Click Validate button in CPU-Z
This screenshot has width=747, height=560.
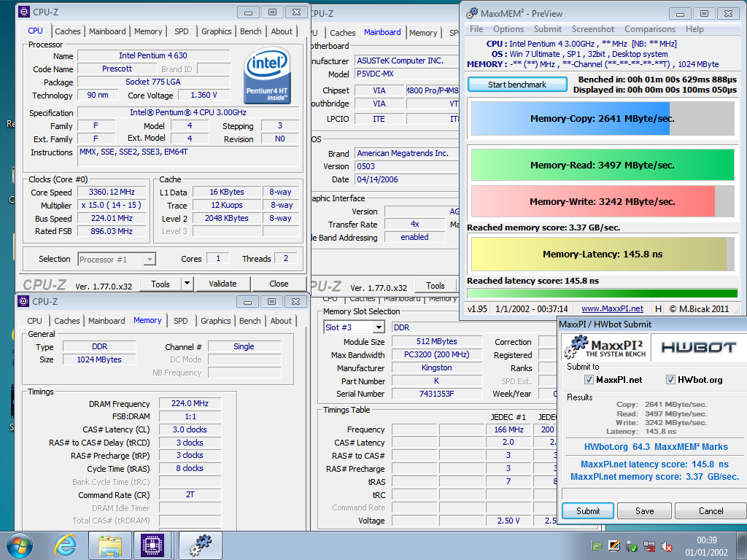pos(223,284)
